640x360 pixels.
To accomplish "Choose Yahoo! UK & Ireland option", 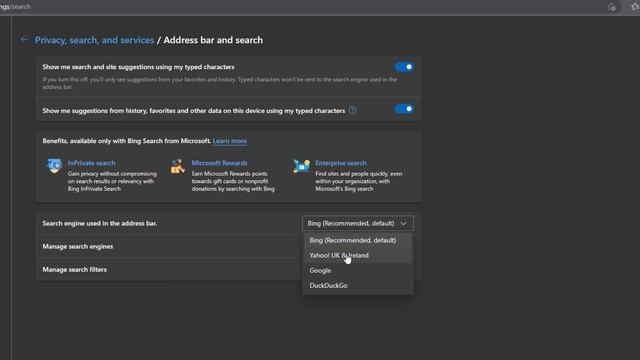I will 358,256.
